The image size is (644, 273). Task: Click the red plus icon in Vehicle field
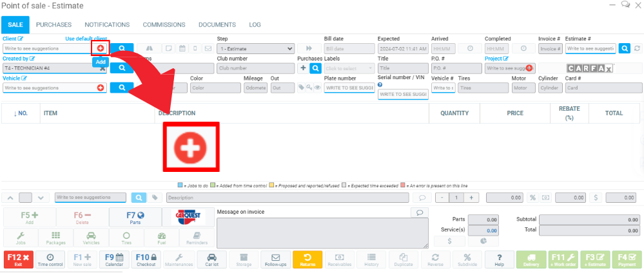coord(101,88)
